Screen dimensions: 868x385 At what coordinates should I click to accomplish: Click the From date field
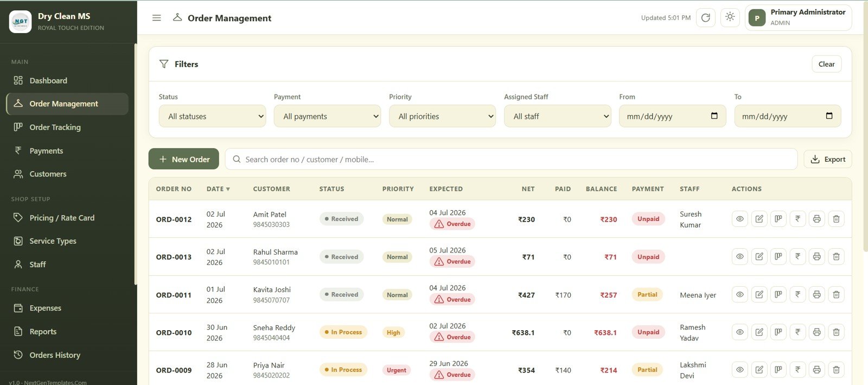click(x=672, y=116)
